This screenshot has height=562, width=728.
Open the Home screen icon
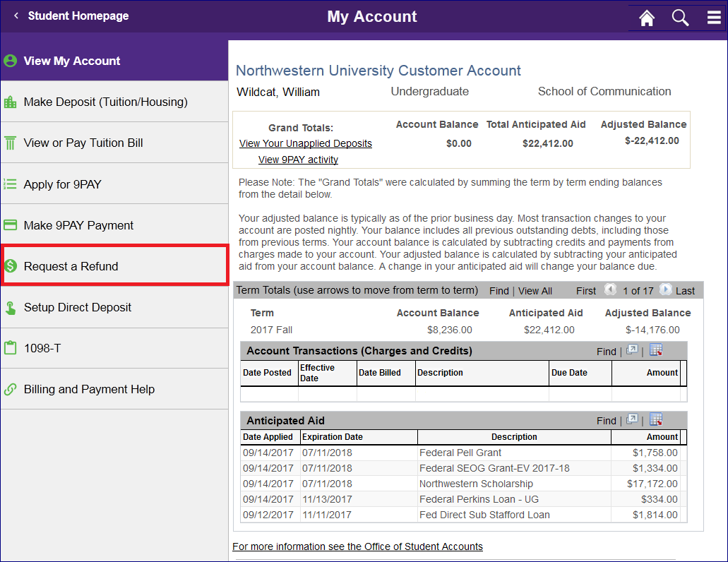[646, 17]
